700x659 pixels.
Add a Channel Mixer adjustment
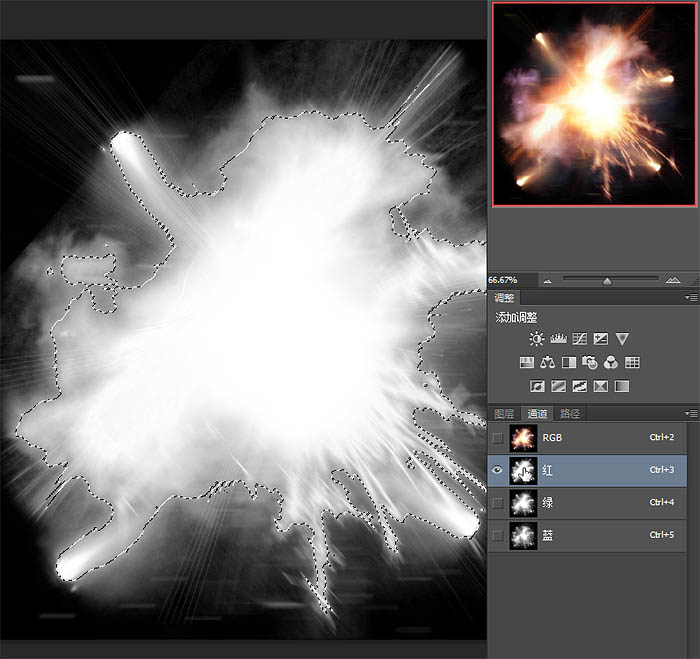611,362
